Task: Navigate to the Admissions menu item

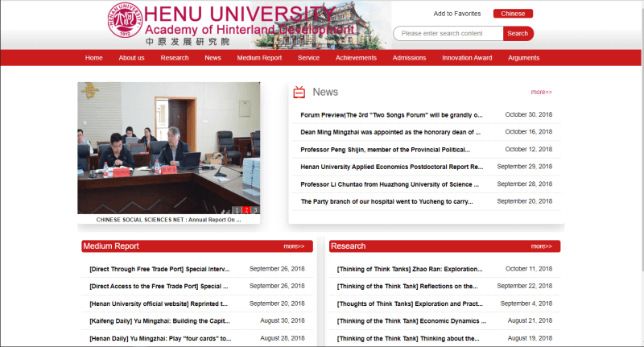Action: (x=409, y=58)
